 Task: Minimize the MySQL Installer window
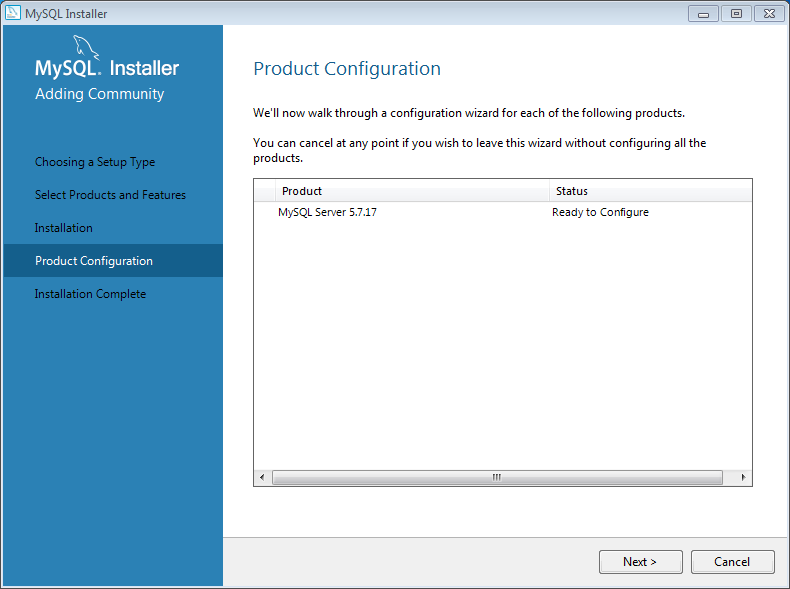pos(703,14)
